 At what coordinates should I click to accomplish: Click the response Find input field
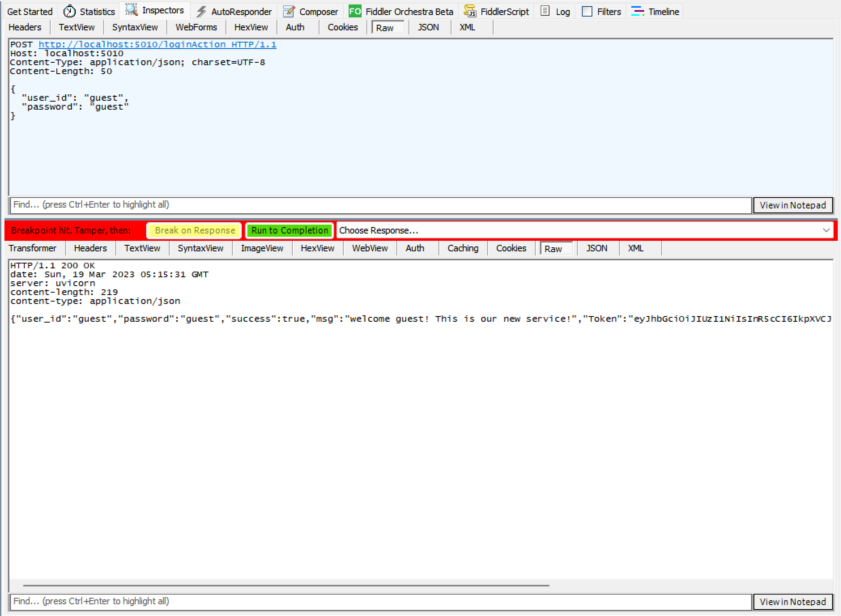[x=380, y=601]
